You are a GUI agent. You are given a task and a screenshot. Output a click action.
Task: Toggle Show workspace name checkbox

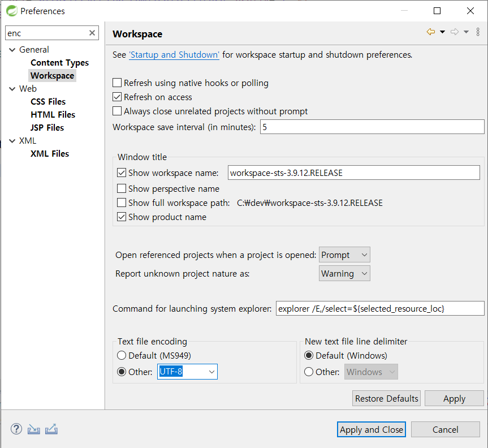click(x=122, y=173)
